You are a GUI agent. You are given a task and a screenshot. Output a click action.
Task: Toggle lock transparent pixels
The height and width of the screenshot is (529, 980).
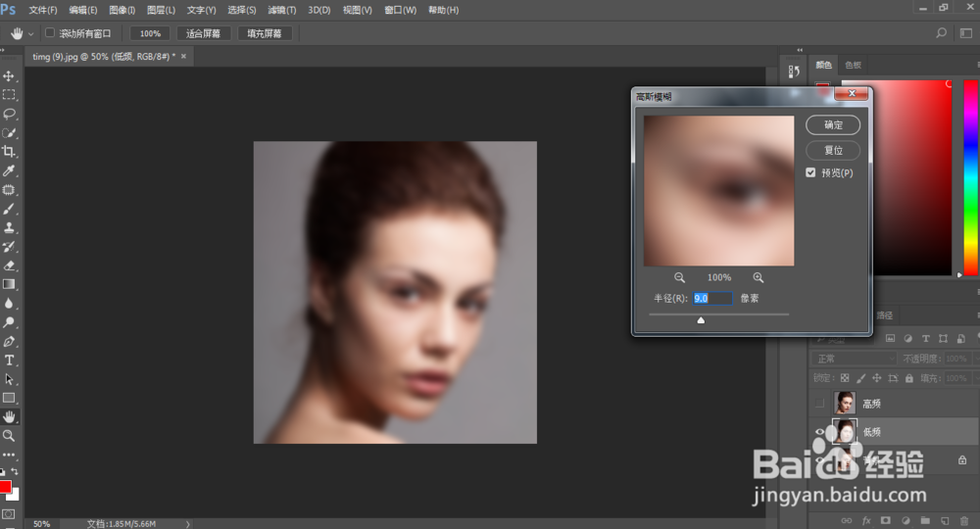(845, 378)
